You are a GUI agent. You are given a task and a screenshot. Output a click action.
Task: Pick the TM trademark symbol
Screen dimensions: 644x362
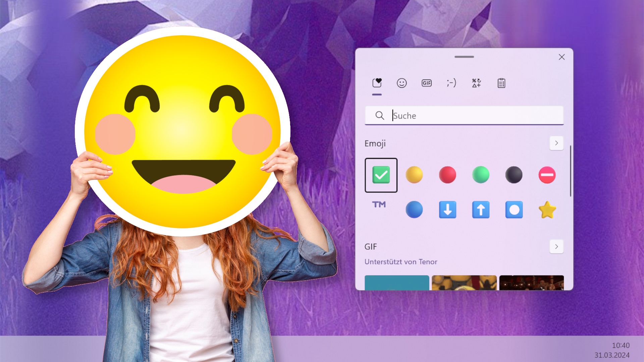click(379, 204)
